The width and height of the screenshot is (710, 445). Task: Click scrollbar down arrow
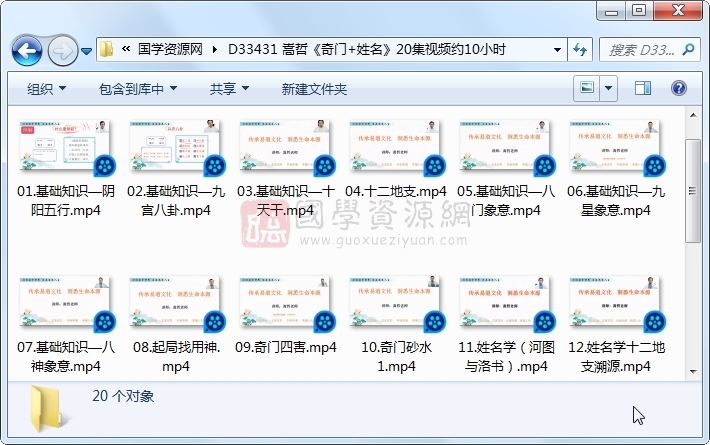[693, 372]
